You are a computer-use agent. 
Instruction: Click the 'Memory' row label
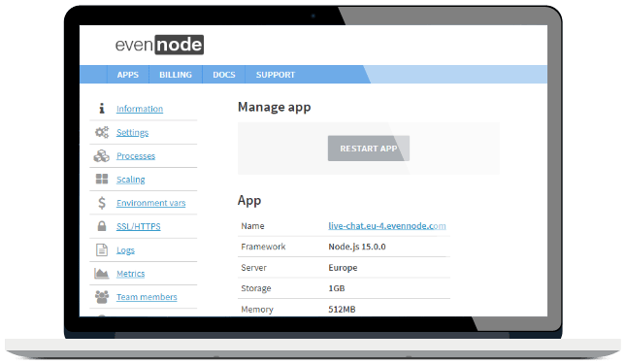point(257,310)
